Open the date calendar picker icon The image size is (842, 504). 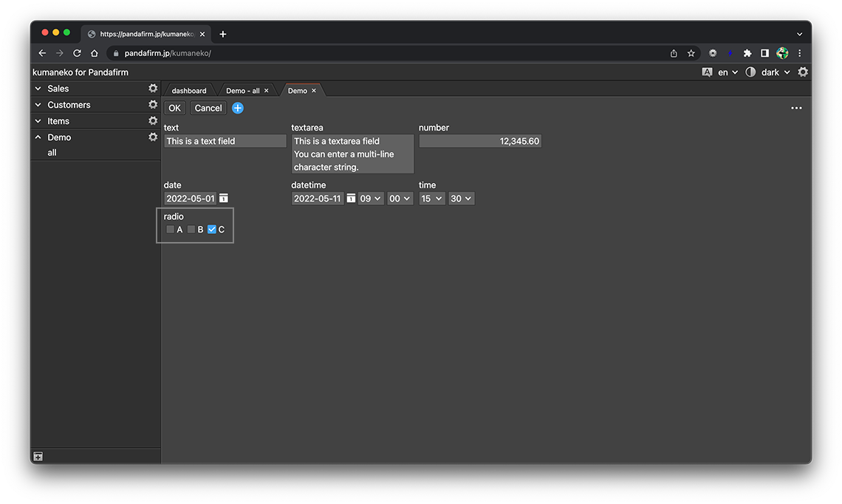point(224,199)
